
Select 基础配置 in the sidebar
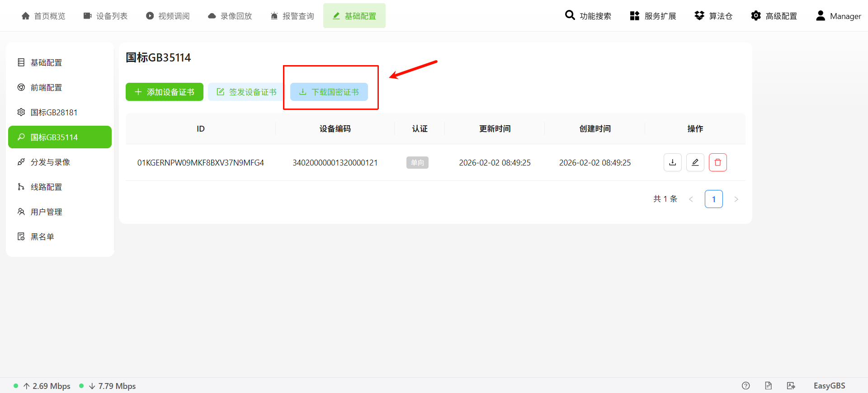(60, 62)
